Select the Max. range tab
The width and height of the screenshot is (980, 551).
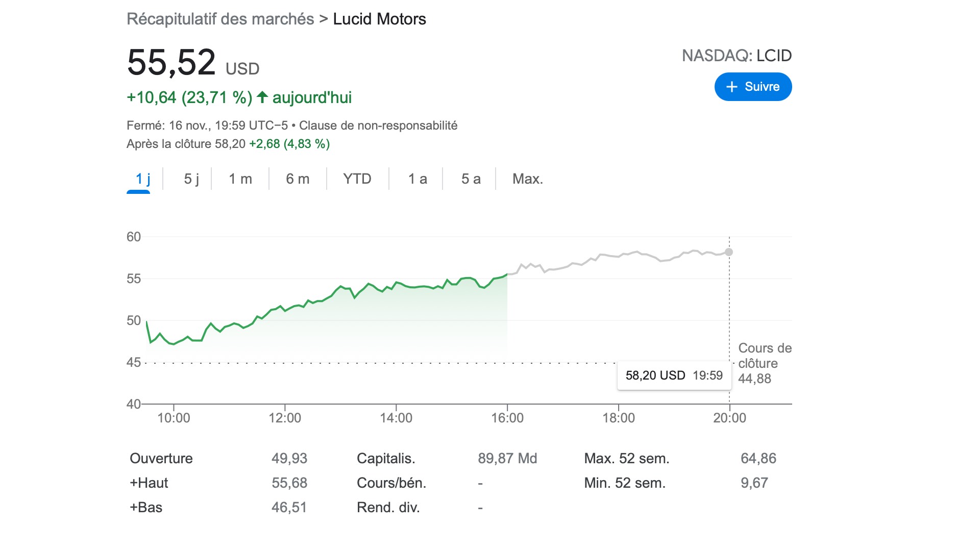pyautogui.click(x=528, y=179)
